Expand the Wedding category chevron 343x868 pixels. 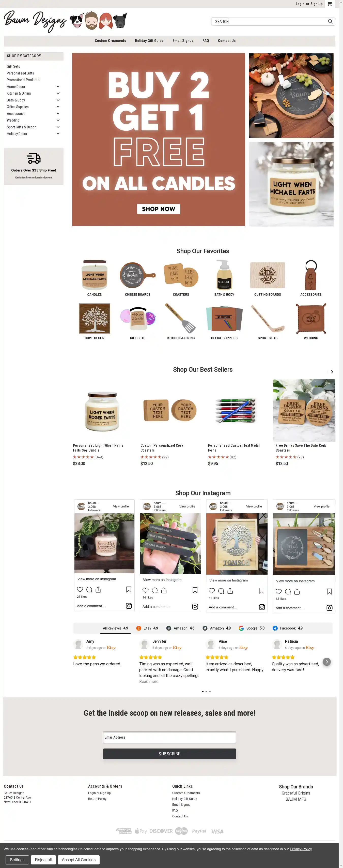(58, 120)
